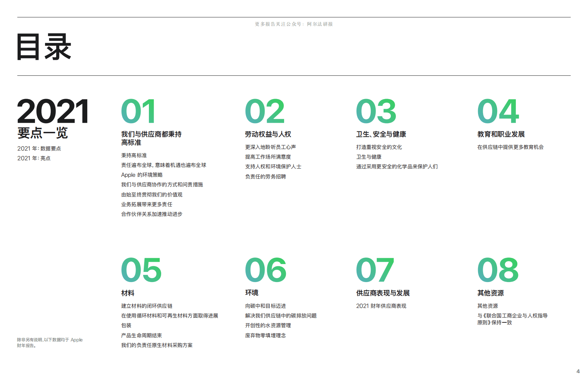The height and width of the screenshot is (380, 588).
Task: Select the 卫生、安全与健康 chapter title
Action: click(381, 134)
